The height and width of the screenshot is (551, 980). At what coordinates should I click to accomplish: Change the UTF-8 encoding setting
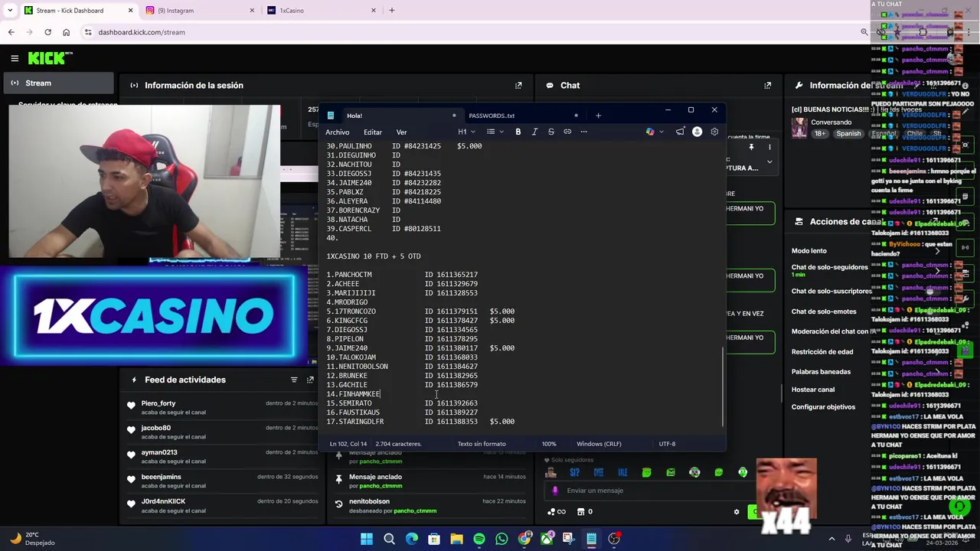[x=667, y=444]
